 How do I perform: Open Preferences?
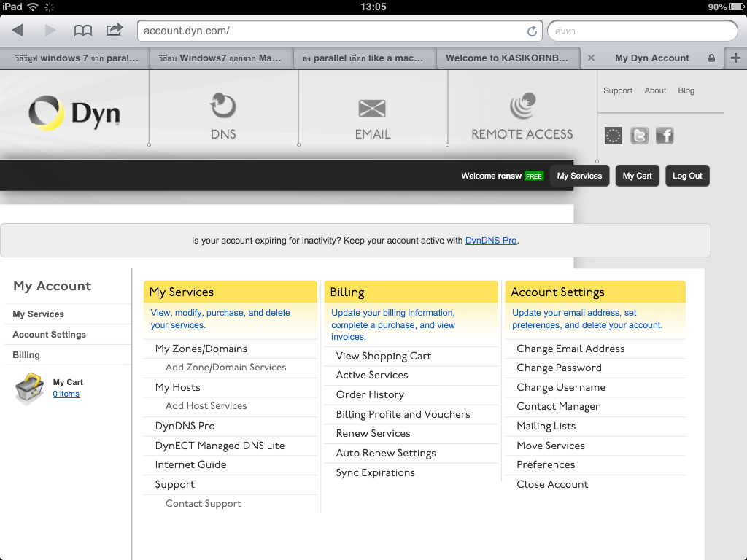pos(546,464)
